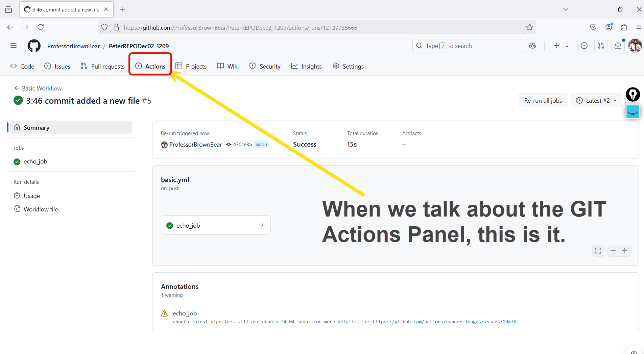Open the echo_job card in workflow graph
The height and width of the screenshot is (354, 644).
tap(216, 225)
